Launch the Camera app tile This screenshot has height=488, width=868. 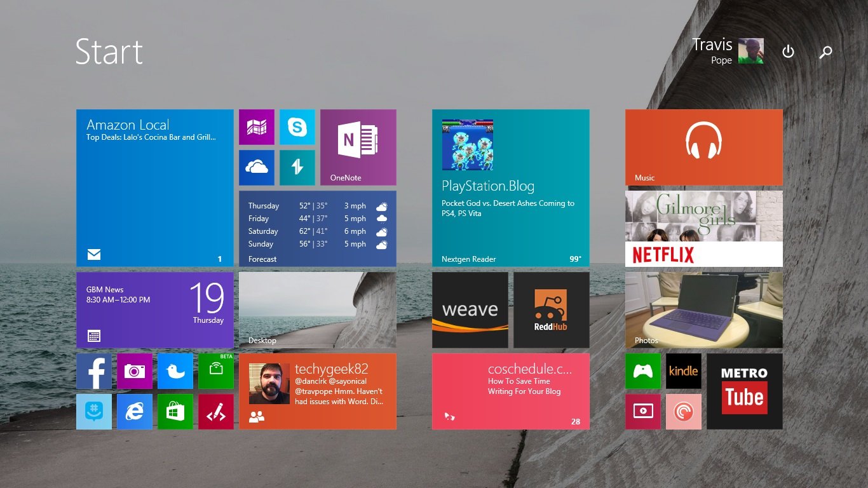coord(135,371)
